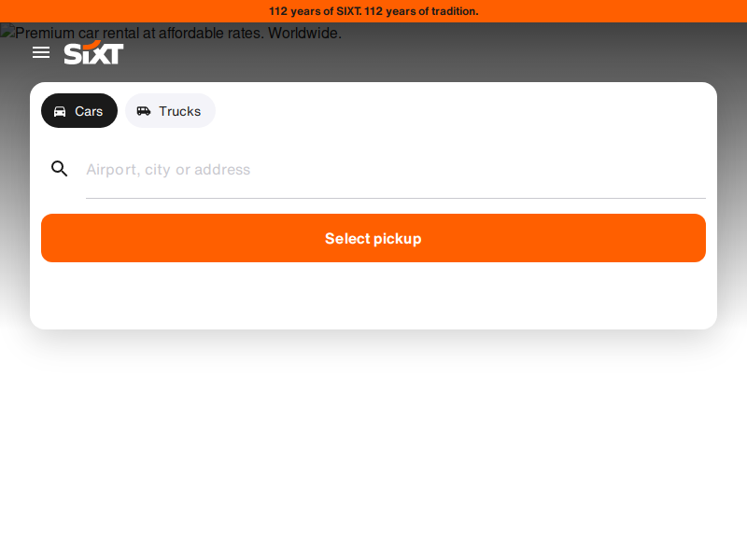The width and height of the screenshot is (747, 560).
Task: Open the hamburger navigation menu
Action: (x=41, y=52)
